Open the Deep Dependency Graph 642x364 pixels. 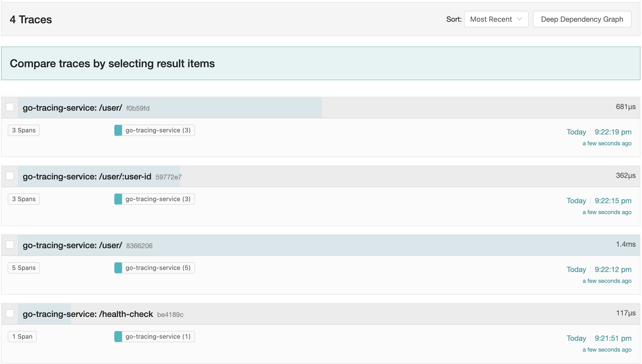[582, 19]
